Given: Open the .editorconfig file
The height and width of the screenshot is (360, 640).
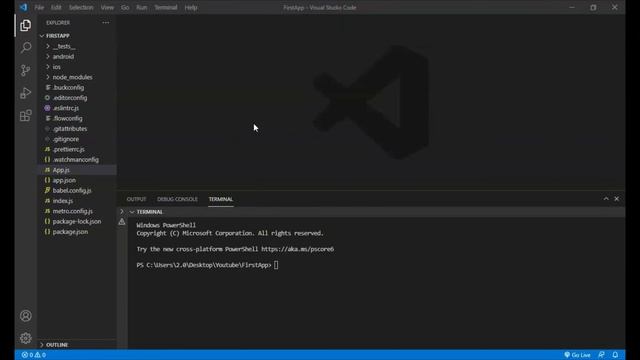Looking at the screenshot, I should coord(77,98).
